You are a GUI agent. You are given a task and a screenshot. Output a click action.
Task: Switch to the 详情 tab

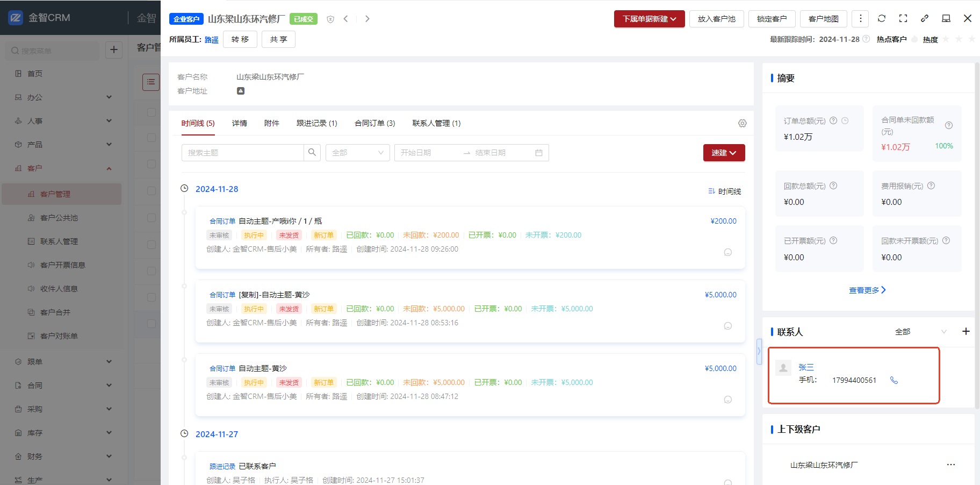click(x=240, y=123)
